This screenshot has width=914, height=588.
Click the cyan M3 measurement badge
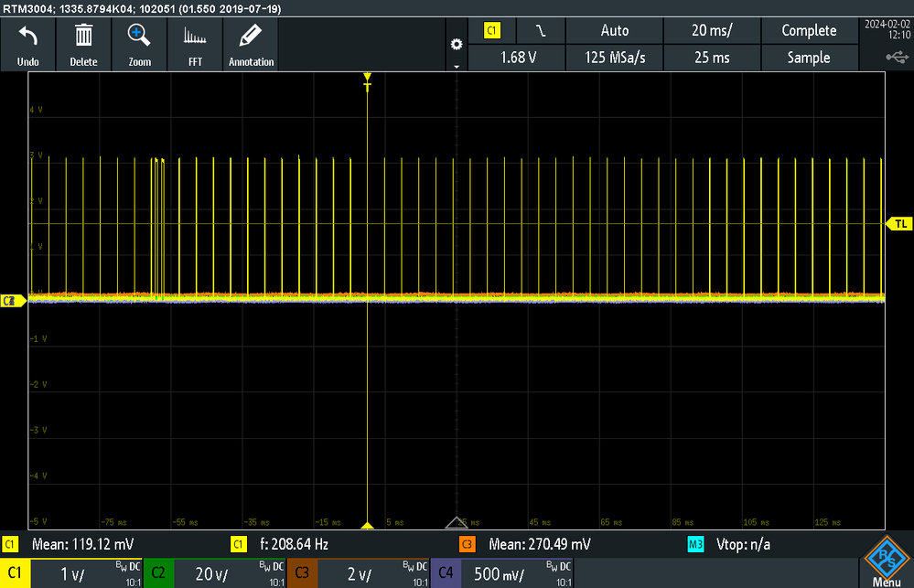[x=695, y=544]
